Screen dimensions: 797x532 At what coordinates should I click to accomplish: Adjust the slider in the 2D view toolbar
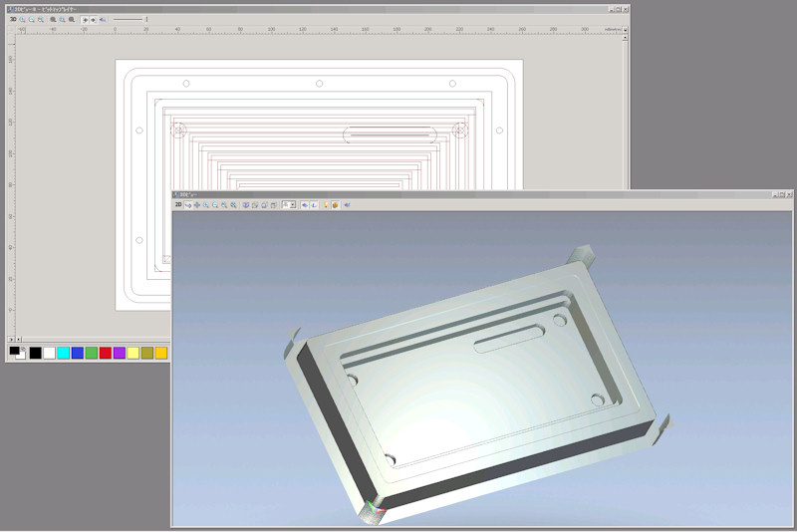[x=146, y=19]
